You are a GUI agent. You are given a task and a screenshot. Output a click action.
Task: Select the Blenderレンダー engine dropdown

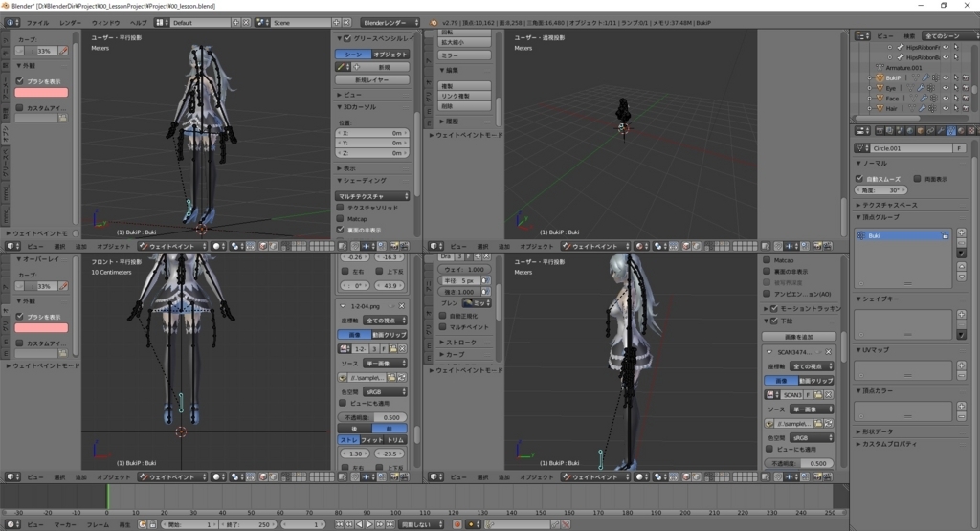[x=390, y=23]
